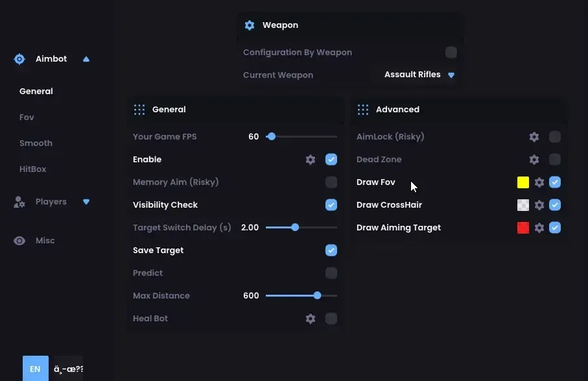
Task: Click the language button right of EN
Action: pyautogui.click(x=68, y=368)
